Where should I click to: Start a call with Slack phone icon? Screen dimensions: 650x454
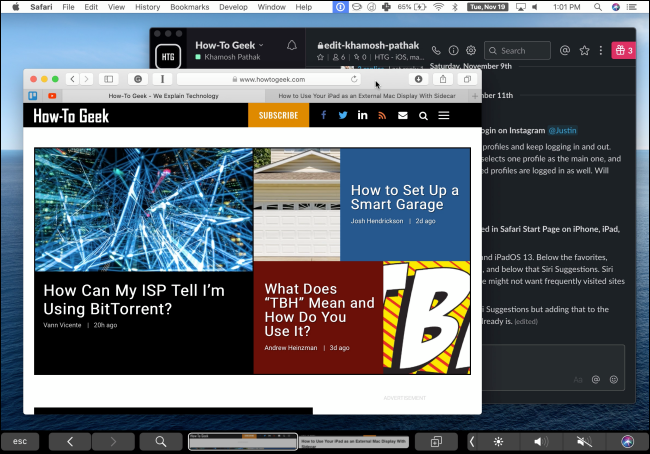click(x=436, y=51)
